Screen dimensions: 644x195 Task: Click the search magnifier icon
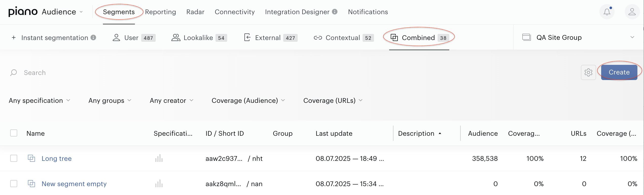(x=13, y=73)
